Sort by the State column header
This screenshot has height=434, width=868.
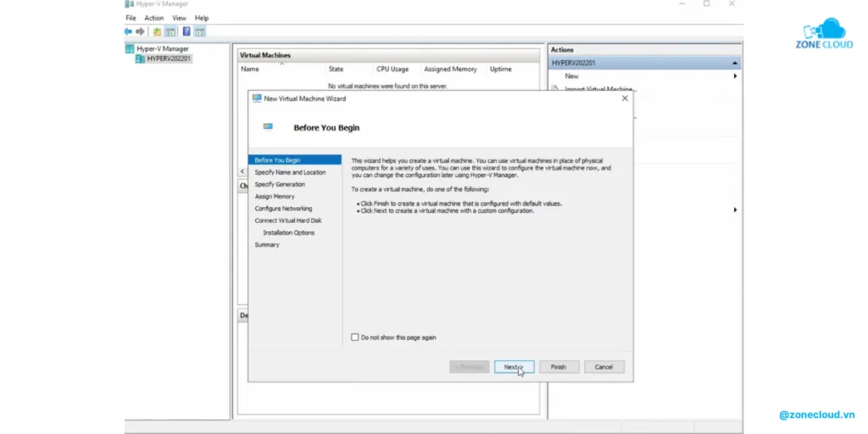pyautogui.click(x=336, y=70)
